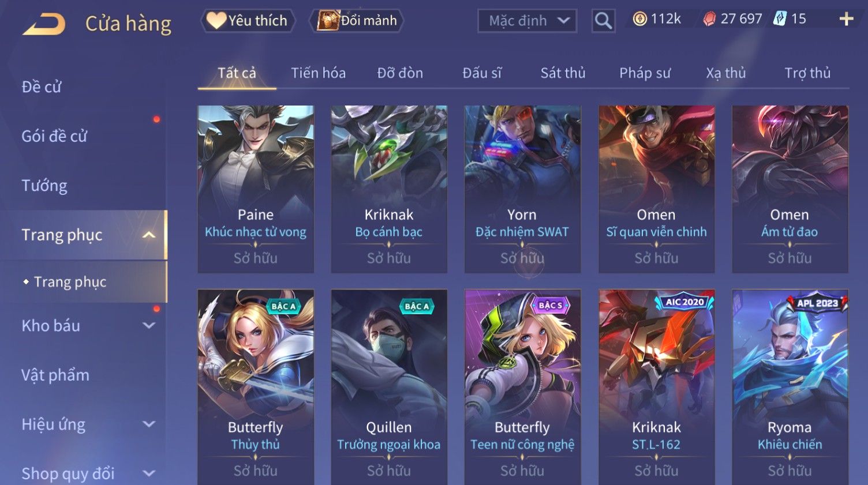Select the Tiến hóa tab
This screenshot has width=868, height=485.
[318, 73]
